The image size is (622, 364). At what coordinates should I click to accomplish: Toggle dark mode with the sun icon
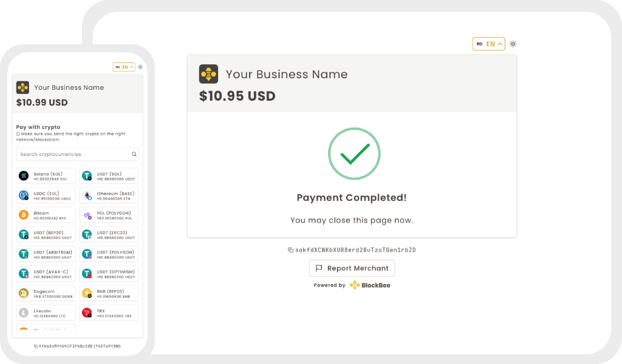(x=513, y=44)
